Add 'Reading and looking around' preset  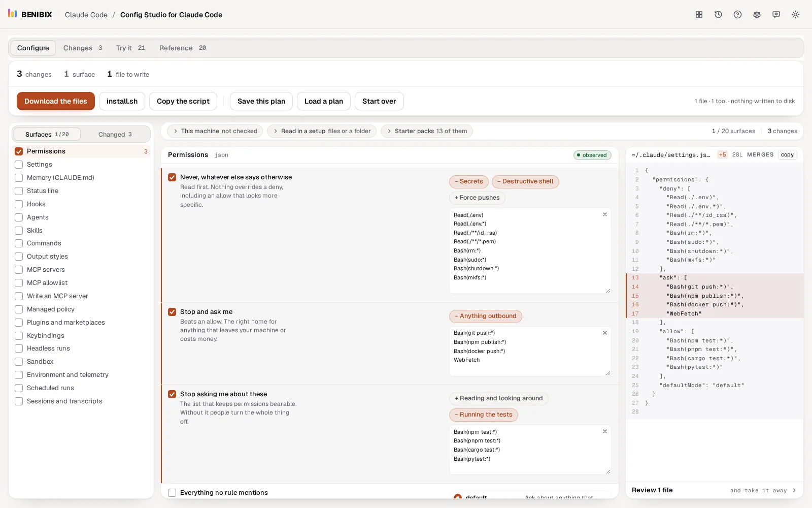498,398
